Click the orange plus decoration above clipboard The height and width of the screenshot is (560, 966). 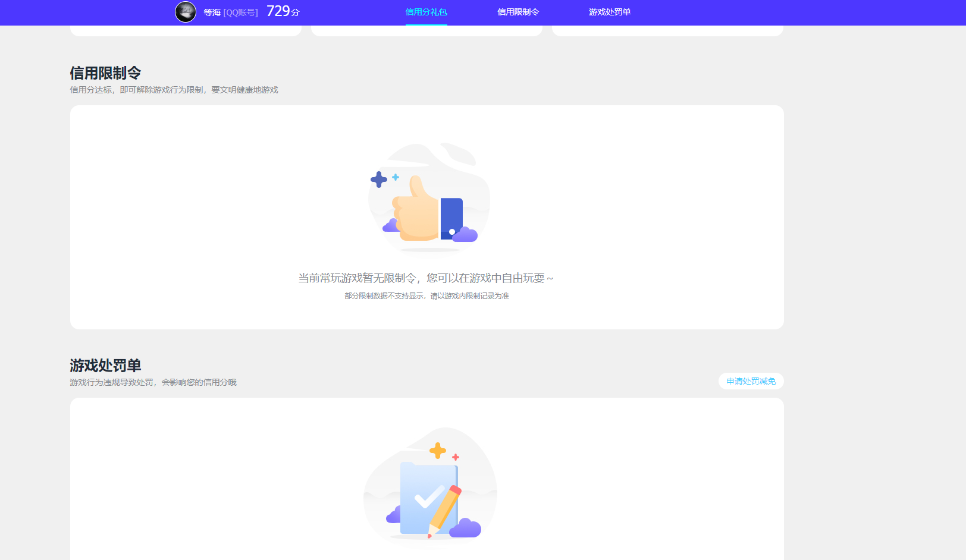(438, 450)
